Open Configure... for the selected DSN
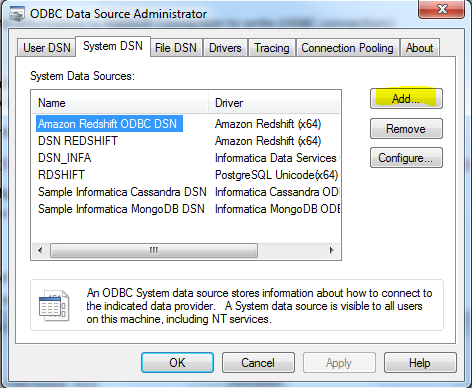Screen dimensions: 472x388 (x=406, y=158)
